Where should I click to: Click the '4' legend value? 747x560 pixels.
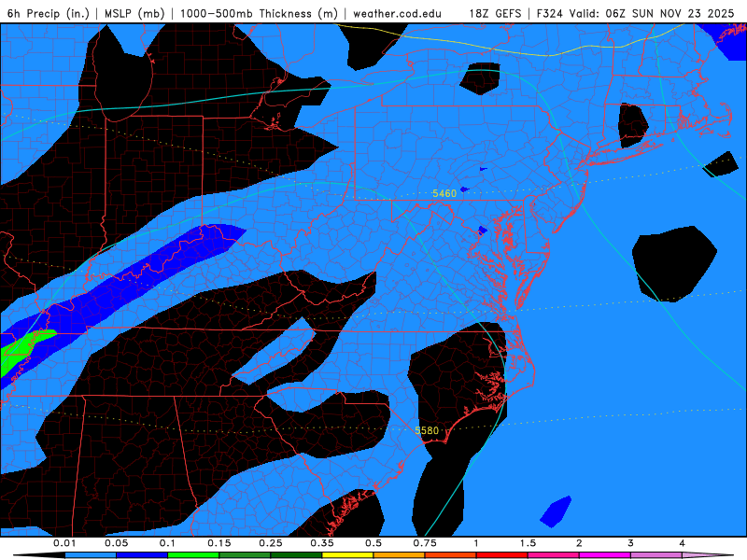683,543
